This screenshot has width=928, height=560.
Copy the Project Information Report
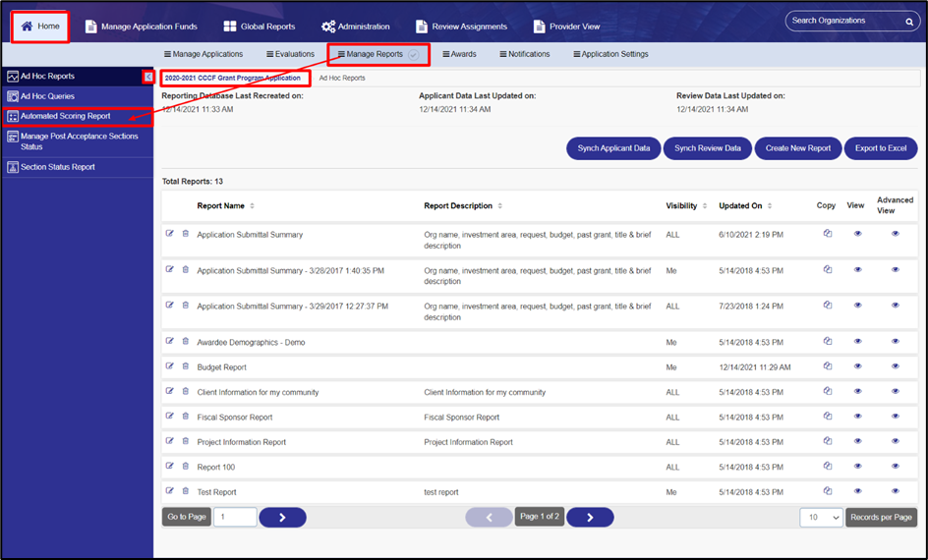click(828, 441)
